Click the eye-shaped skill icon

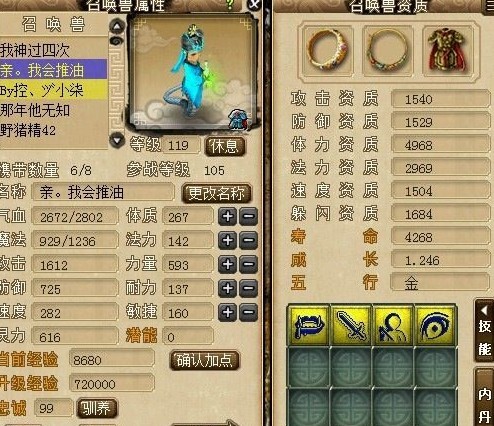(435, 324)
